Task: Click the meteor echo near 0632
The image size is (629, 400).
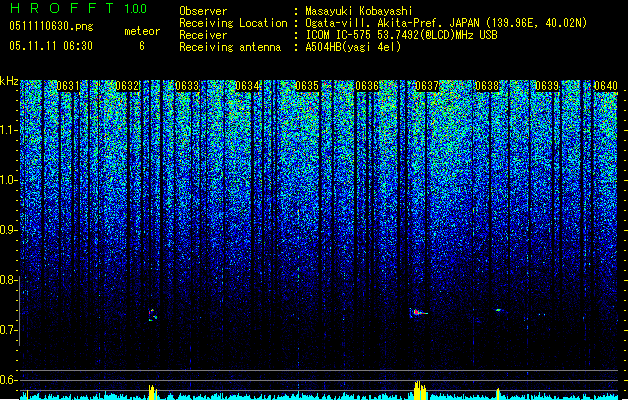Action: (152, 315)
